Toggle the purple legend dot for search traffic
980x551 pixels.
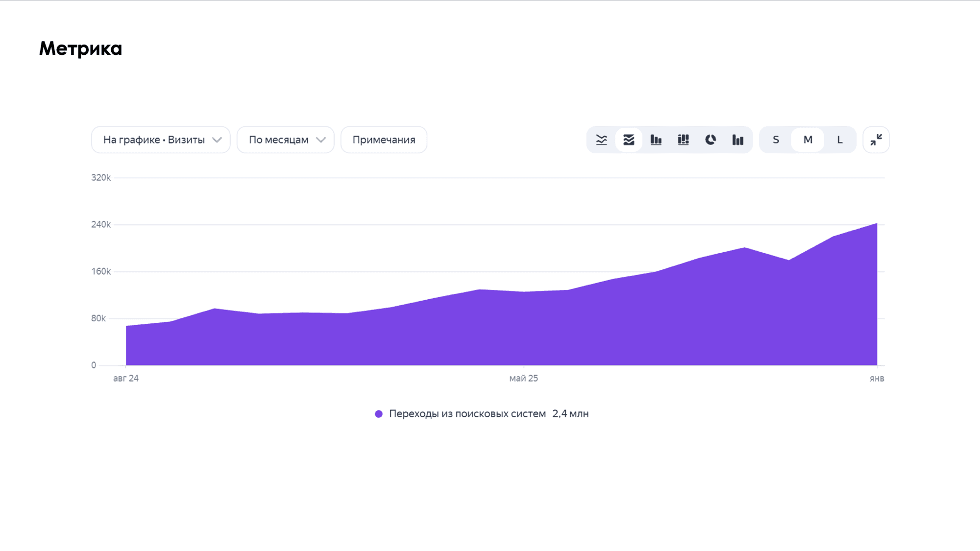[x=379, y=414]
